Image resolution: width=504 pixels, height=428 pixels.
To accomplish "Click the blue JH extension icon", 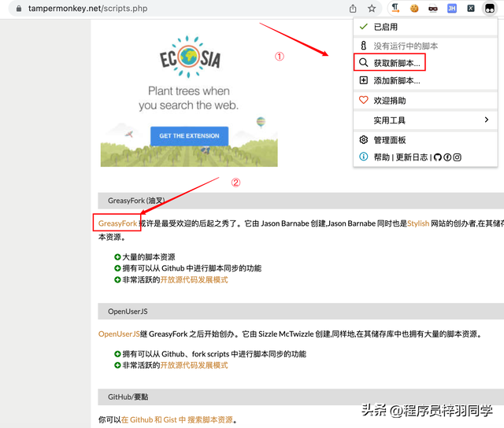I will coord(452,9).
